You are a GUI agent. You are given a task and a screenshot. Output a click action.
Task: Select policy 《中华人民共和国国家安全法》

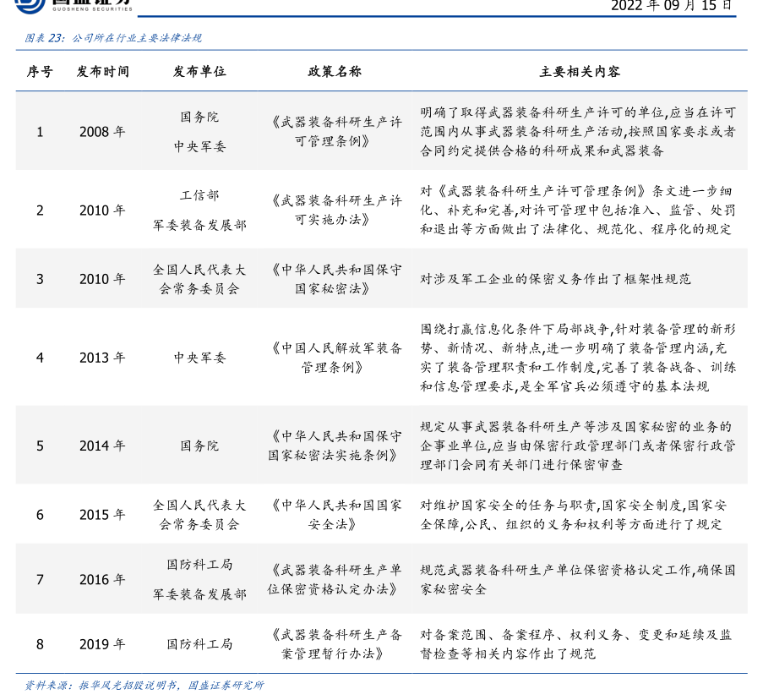(335, 514)
